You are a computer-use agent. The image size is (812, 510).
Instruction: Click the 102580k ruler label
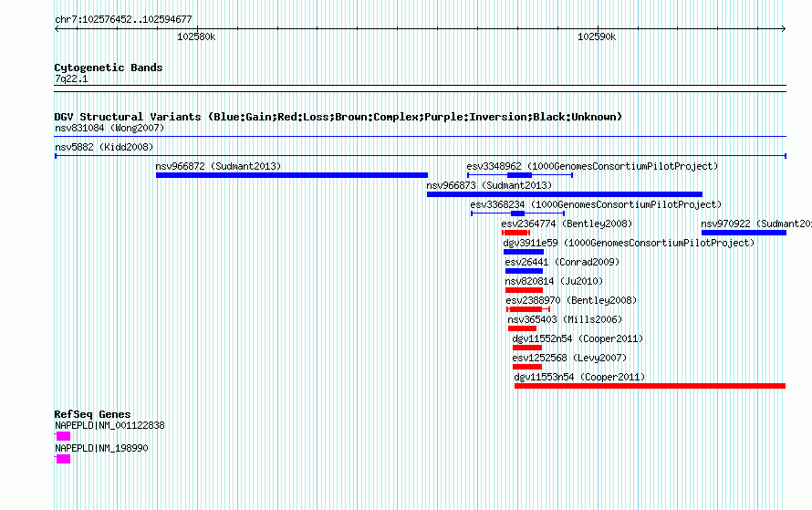pos(196,37)
